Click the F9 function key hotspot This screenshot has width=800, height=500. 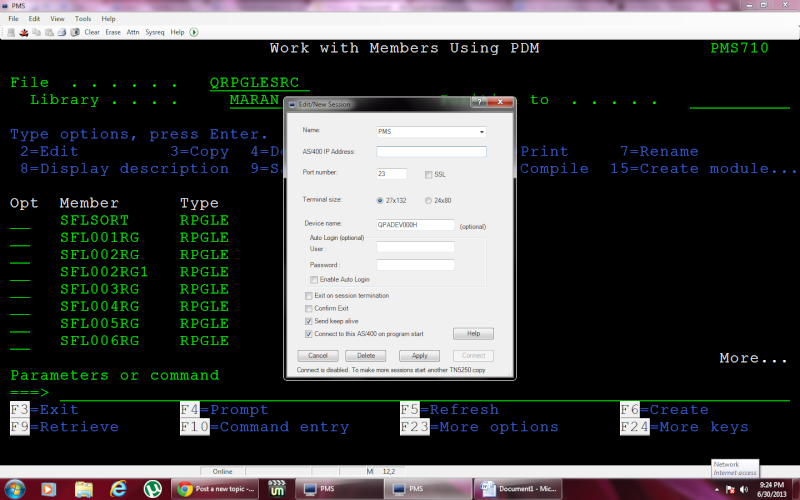[x=19, y=427]
